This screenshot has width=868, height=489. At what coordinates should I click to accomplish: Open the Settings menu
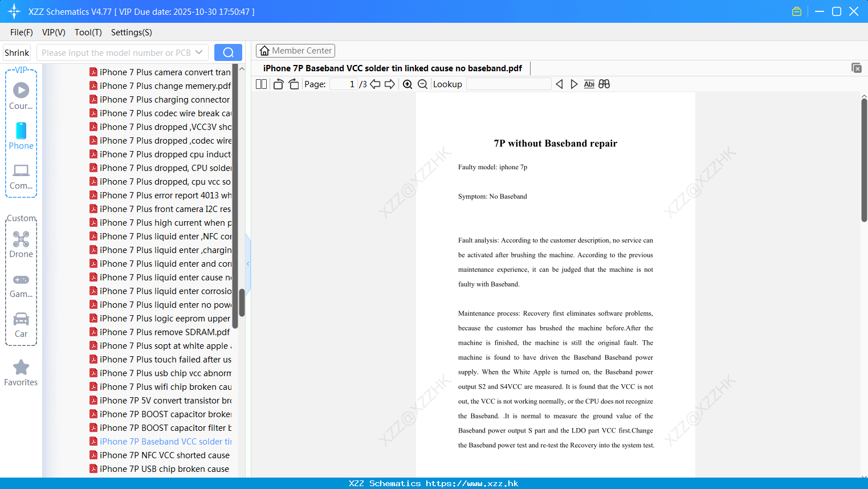pyautogui.click(x=132, y=32)
